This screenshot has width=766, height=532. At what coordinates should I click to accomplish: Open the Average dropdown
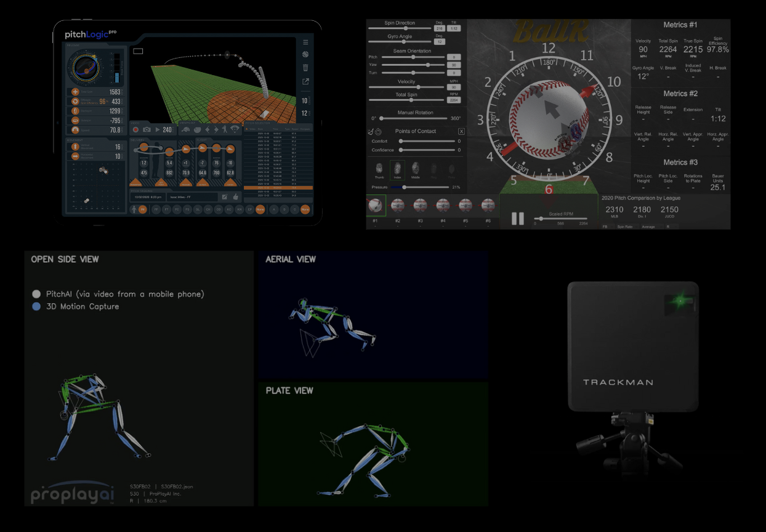[x=652, y=227]
